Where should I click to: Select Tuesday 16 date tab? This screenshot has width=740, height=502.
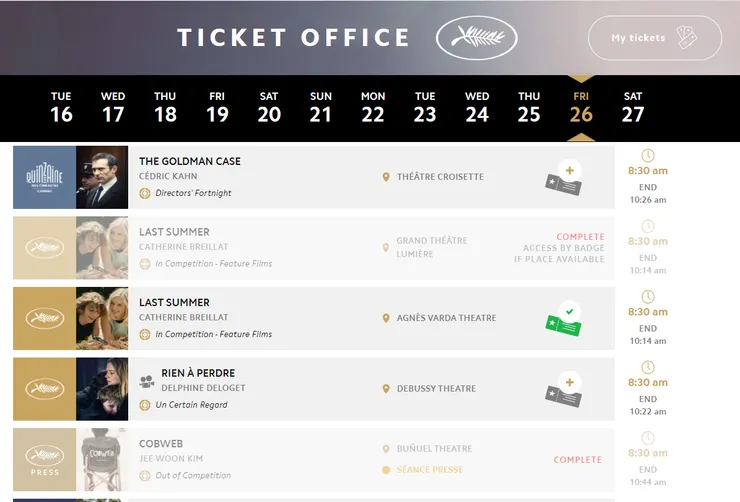coord(61,107)
